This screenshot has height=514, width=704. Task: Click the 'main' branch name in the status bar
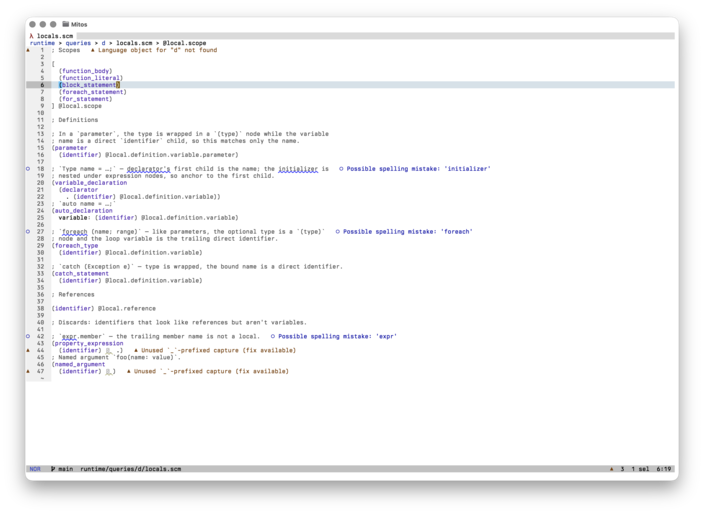click(x=66, y=469)
